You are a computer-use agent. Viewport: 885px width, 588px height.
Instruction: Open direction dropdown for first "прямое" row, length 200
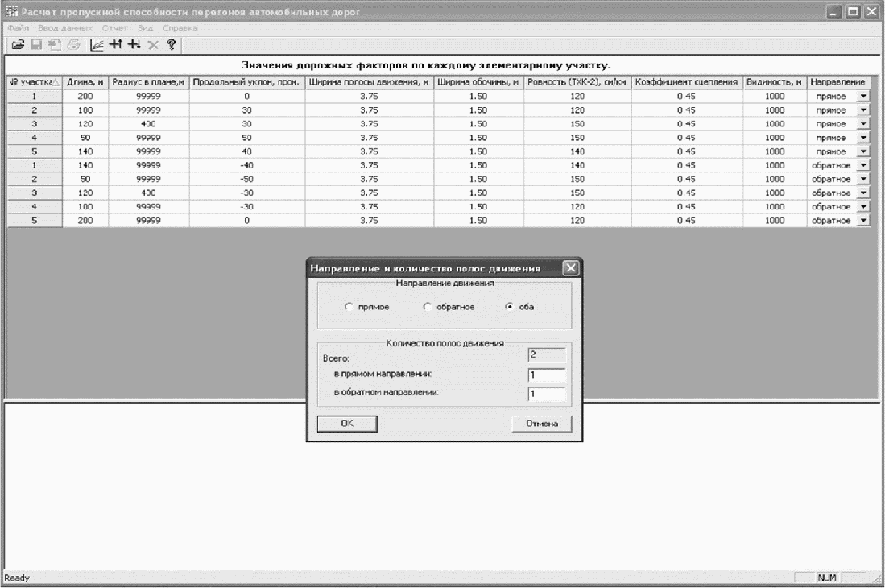(x=863, y=97)
